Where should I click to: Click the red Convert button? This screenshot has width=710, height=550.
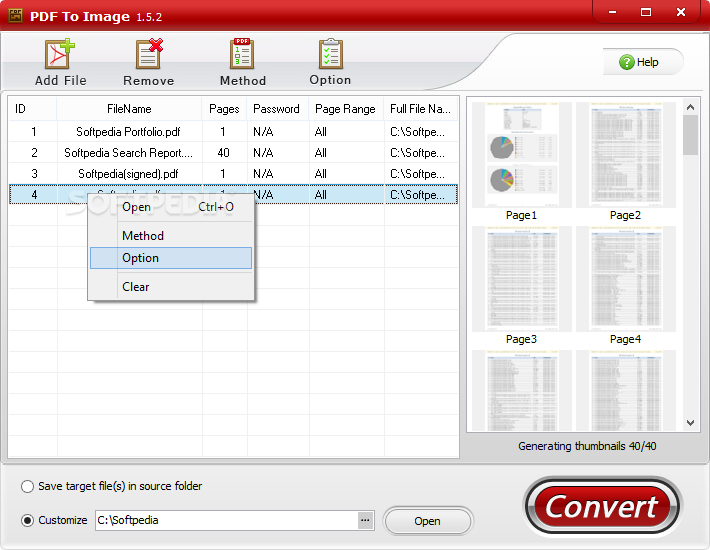[602, 507]
